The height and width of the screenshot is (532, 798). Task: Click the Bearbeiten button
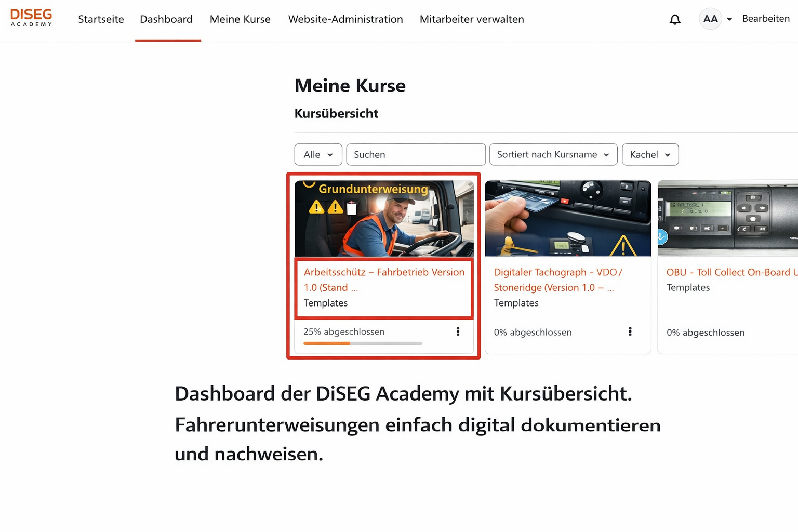point(766,19)
